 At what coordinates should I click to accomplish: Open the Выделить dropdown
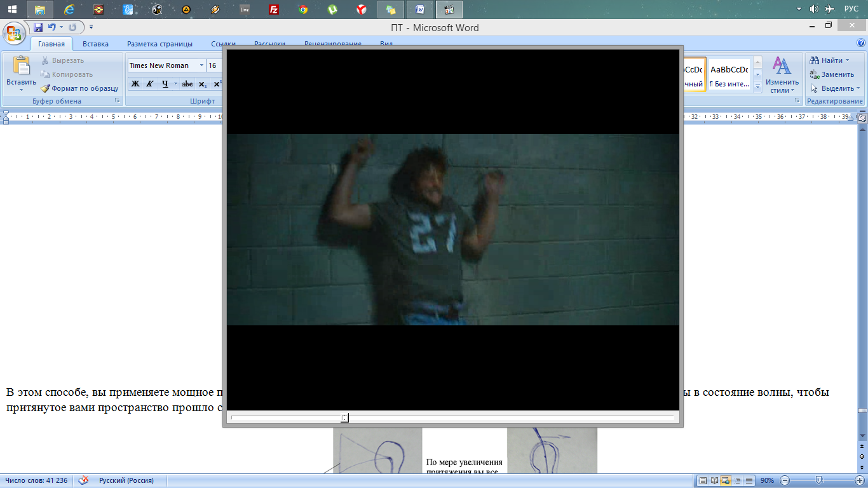(x=836, y=88)
